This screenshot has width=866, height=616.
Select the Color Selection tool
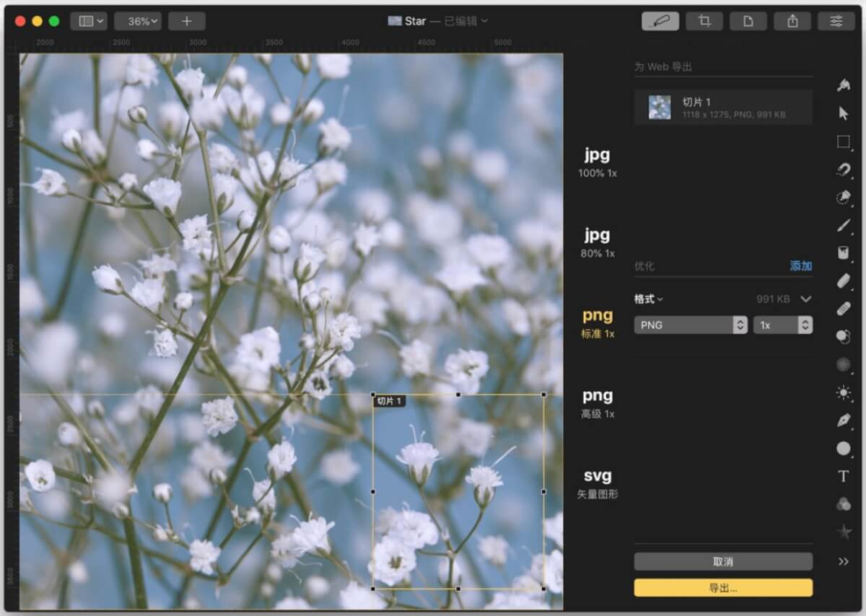843,197
